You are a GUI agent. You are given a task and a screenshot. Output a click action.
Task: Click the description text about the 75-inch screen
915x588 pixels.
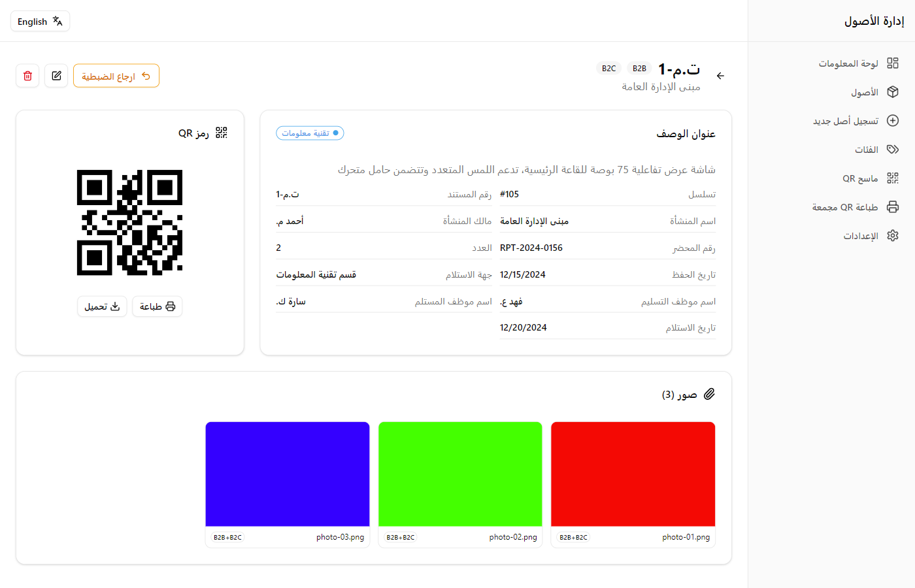tap(526, 170)
